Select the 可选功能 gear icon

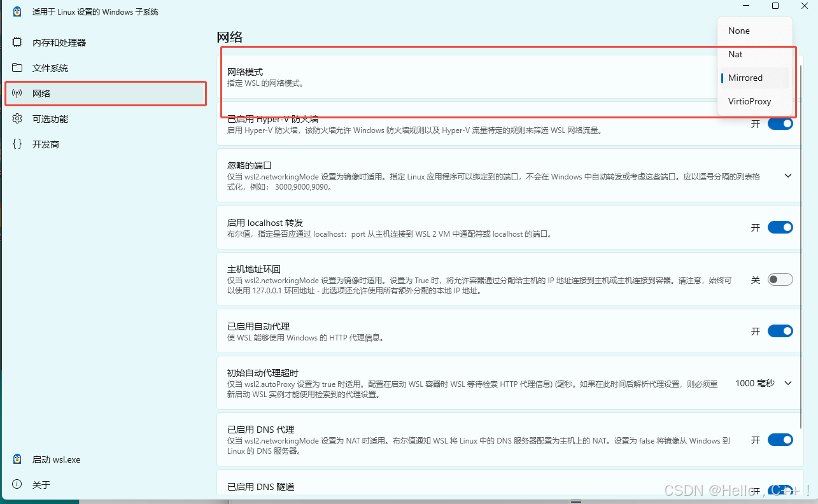18,118
